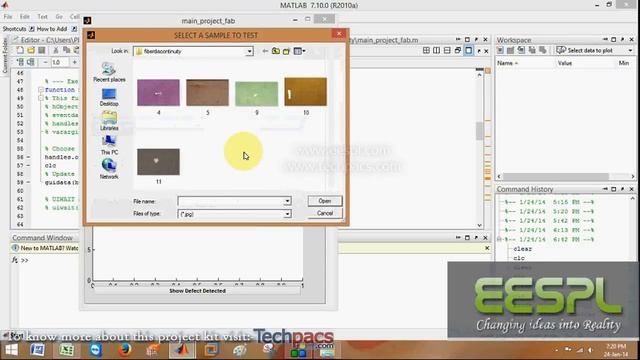
Task: Select the gray sample image 11
Action: 158,162
